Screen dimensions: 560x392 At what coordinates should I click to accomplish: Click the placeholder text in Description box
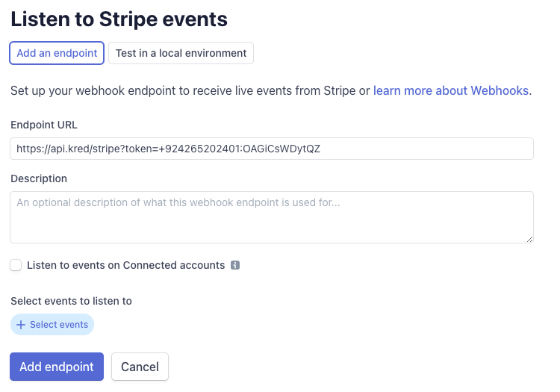(178, 202)
